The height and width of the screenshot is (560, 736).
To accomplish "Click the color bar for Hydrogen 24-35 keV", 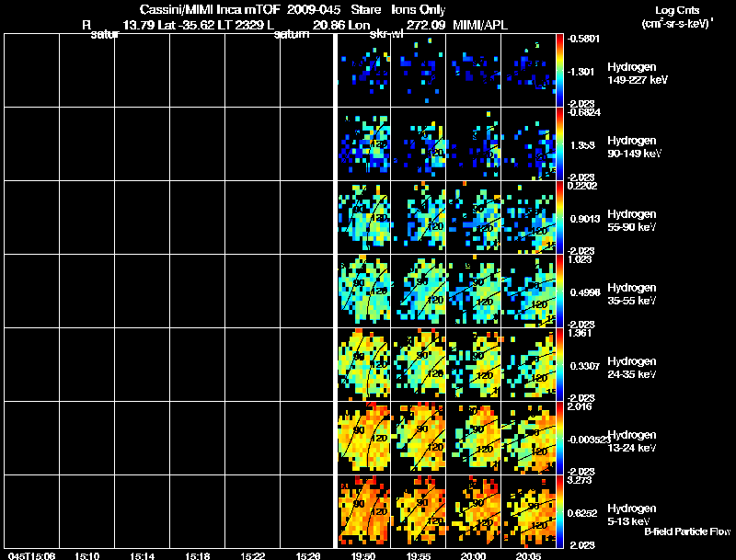I will point(559,365).
